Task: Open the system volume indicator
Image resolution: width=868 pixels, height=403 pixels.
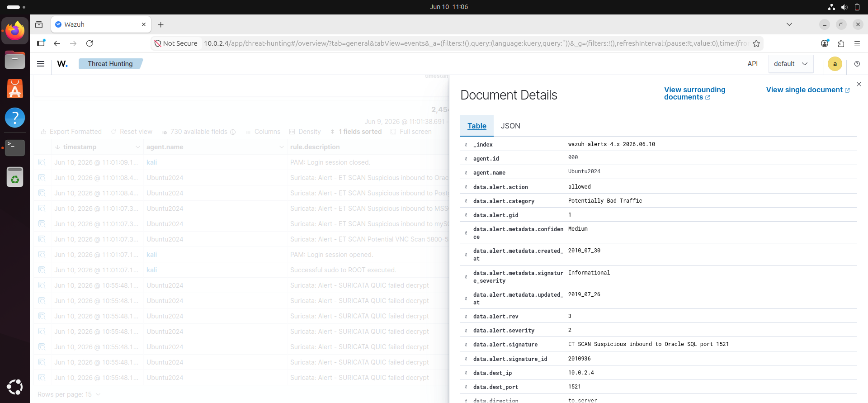Action: 844,7
